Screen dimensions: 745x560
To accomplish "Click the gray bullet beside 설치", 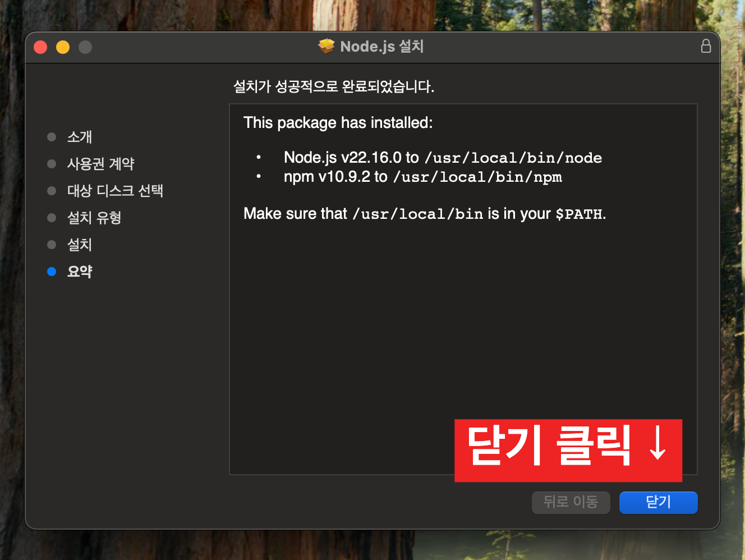I will coord(52,245).
